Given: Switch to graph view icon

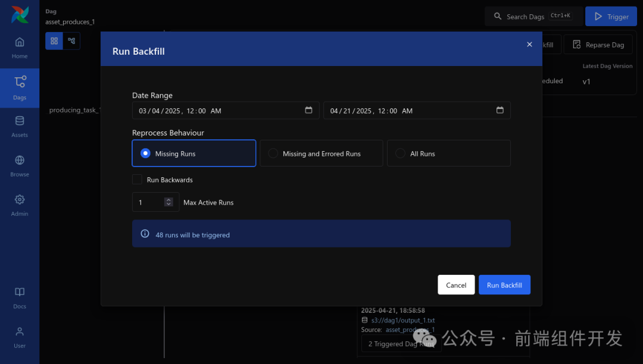Looking at the screenshot, I should point(72,41).
